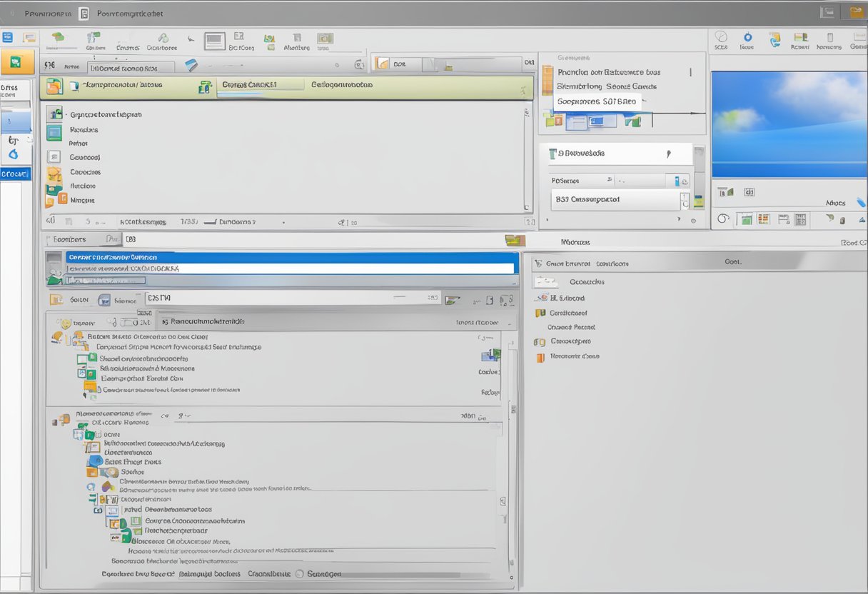Switch to the Gerlogorntroboctan tab
This screenshot has width=868, height=594.
[341, 85]
